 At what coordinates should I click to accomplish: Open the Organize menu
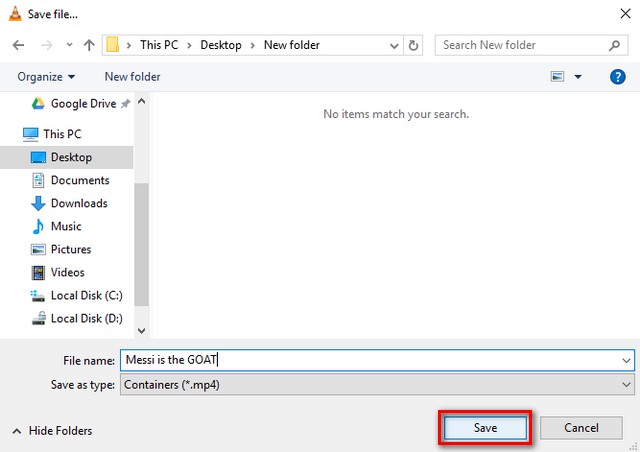pyautogui.click(x=46, y=77)
